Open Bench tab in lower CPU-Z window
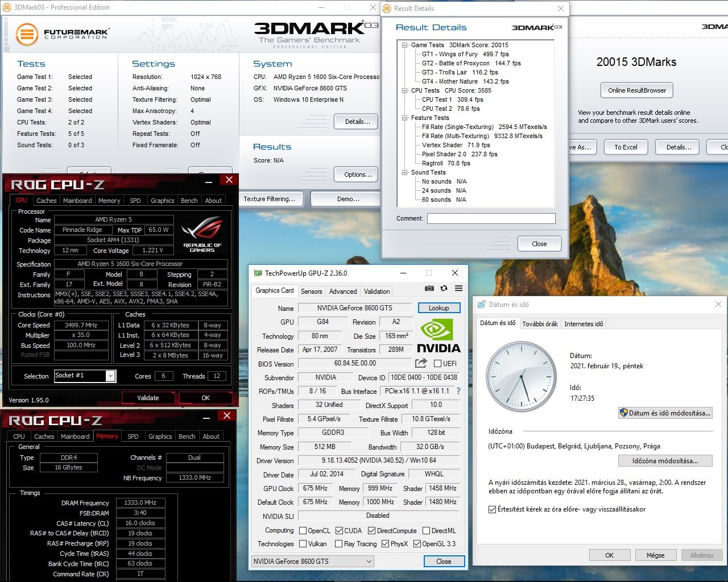Image resolution: width=728 pixels, height=582 pixels. point(187,436)
